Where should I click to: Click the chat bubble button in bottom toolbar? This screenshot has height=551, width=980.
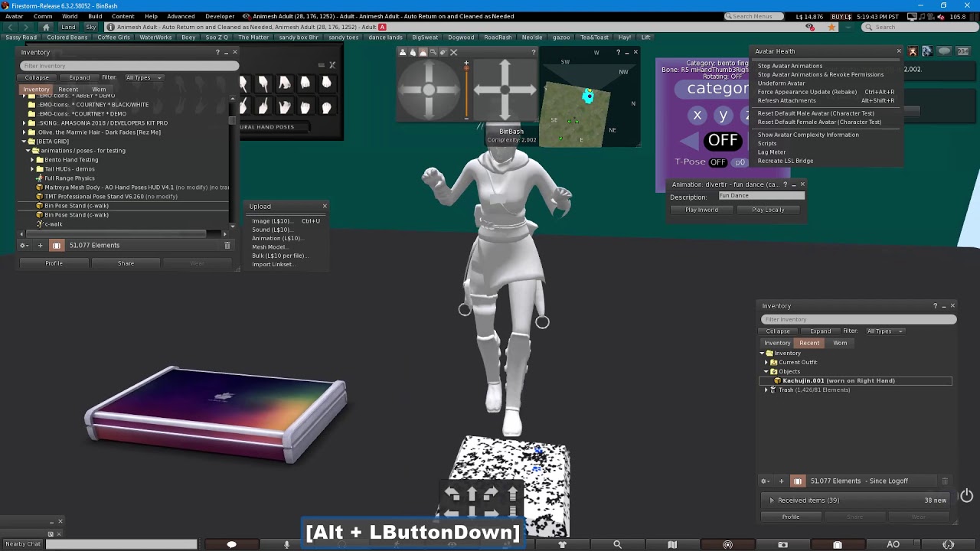tap(231, 544)
